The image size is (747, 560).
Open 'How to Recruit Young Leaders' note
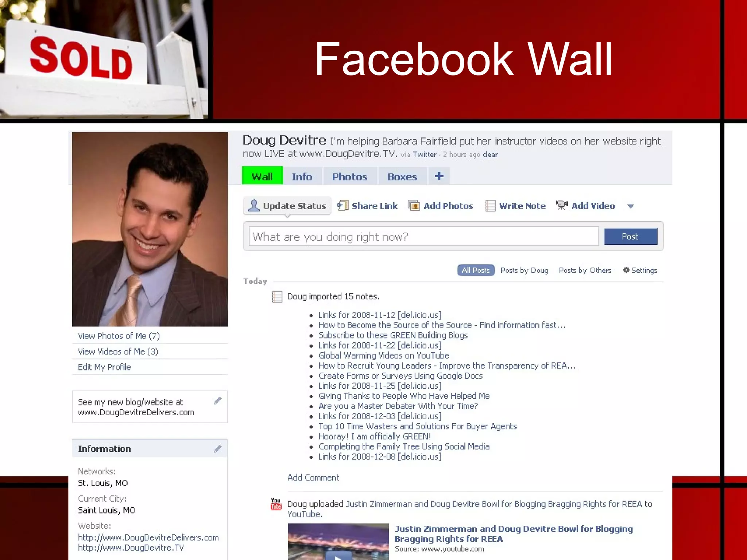click(x=447, y=365)
